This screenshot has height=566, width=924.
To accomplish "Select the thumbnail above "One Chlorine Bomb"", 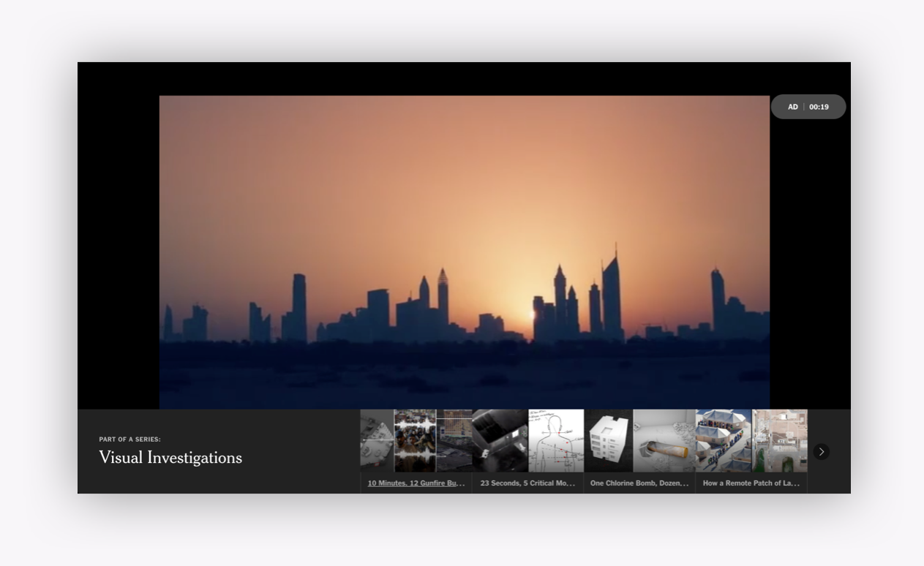I will point(639,440).
